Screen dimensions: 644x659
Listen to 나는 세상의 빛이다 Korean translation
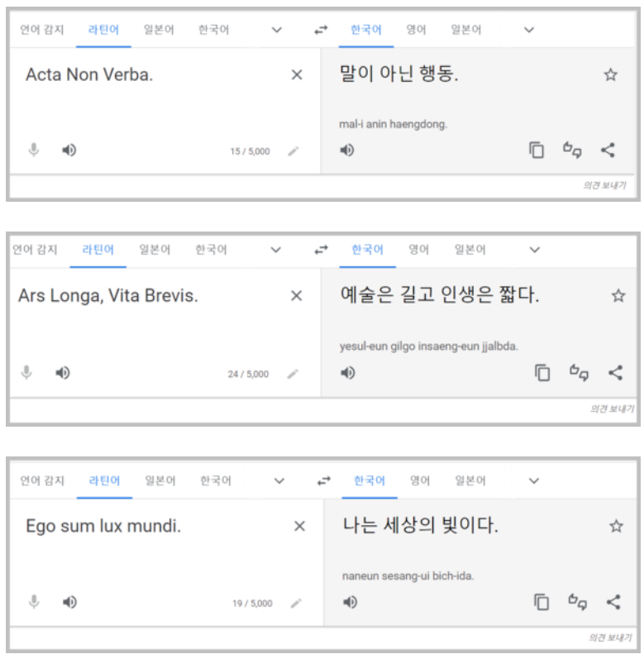(350, 602)
